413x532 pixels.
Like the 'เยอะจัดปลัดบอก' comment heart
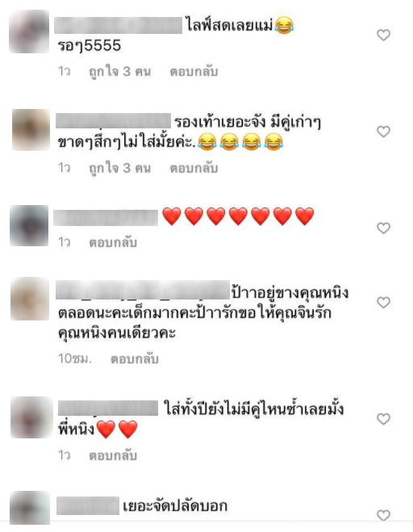click(x=383, y=515)
